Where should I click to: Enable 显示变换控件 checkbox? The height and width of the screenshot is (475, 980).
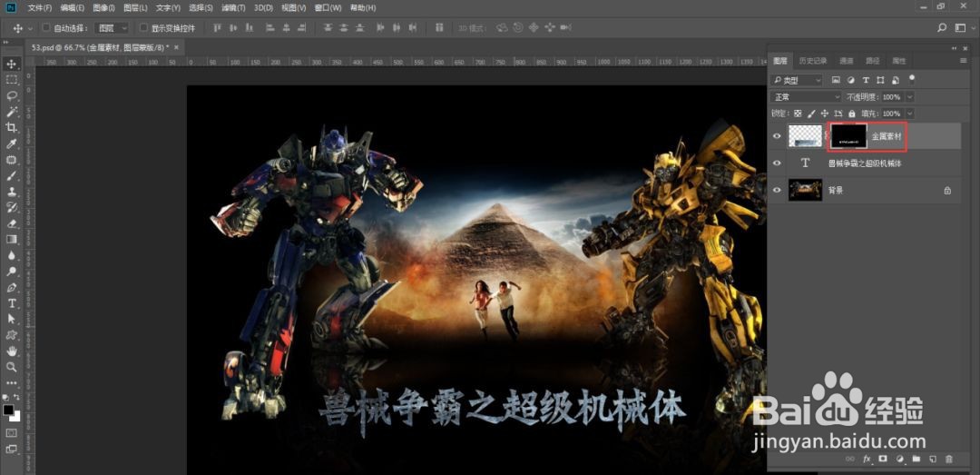[x=143, y=28]
